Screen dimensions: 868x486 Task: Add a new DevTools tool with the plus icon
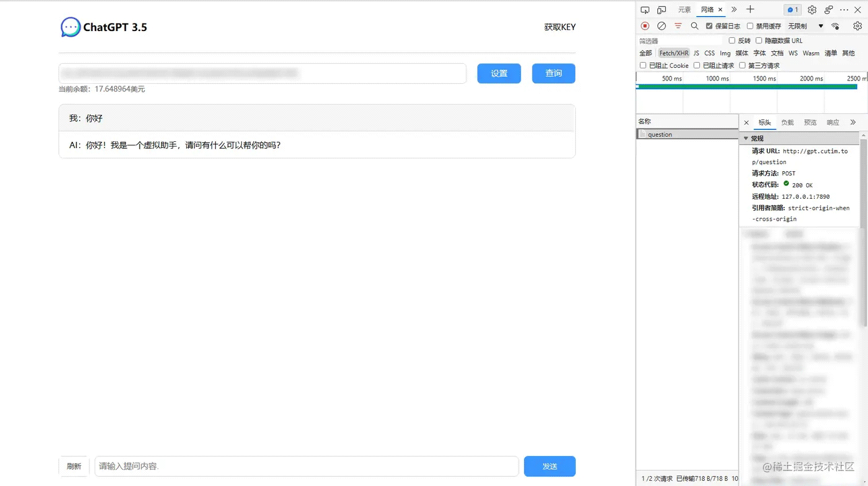(750, 9)
